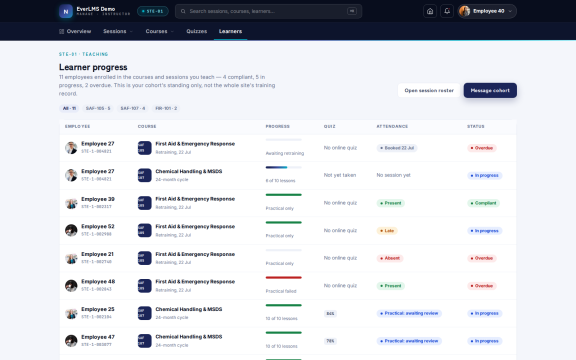Click the Late attendance badge
Screen dimensions: 576x360
click(387, 231)
